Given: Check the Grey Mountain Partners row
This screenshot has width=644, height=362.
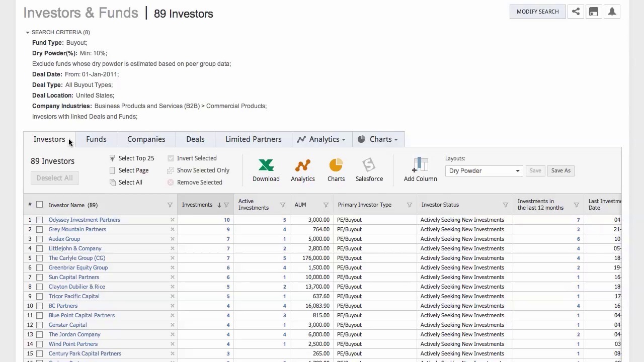Looking at the screenshot, I should [x=39, y=229].
